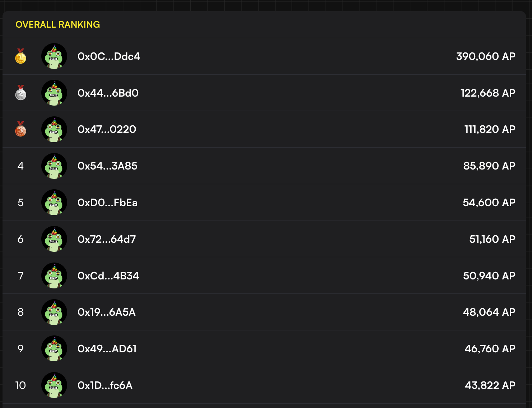Open wallet address 0x72...64d7
Screen dimensions: 532x408
point(107,239)
